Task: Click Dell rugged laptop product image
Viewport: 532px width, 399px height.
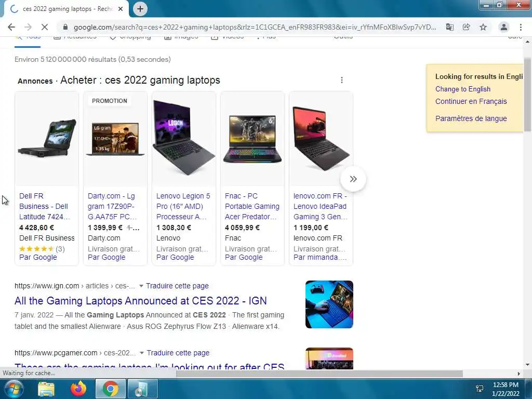Action: [47, 138]
